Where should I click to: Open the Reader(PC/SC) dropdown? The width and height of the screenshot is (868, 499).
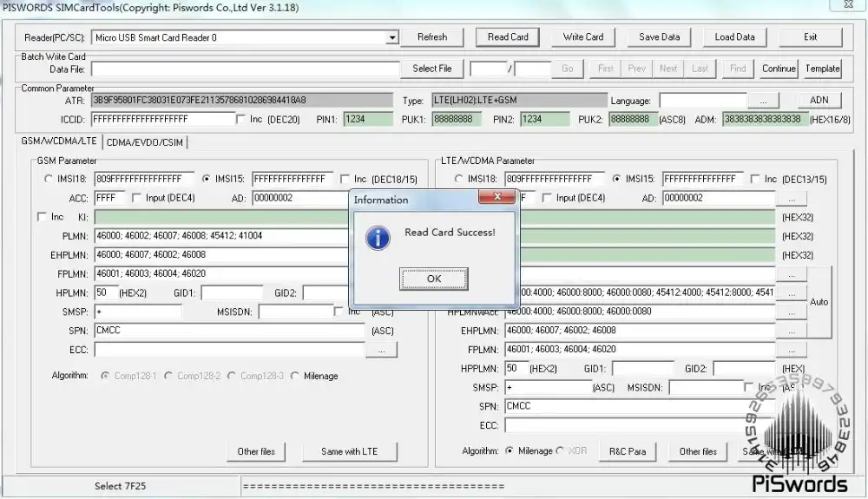tap(392, 37)
